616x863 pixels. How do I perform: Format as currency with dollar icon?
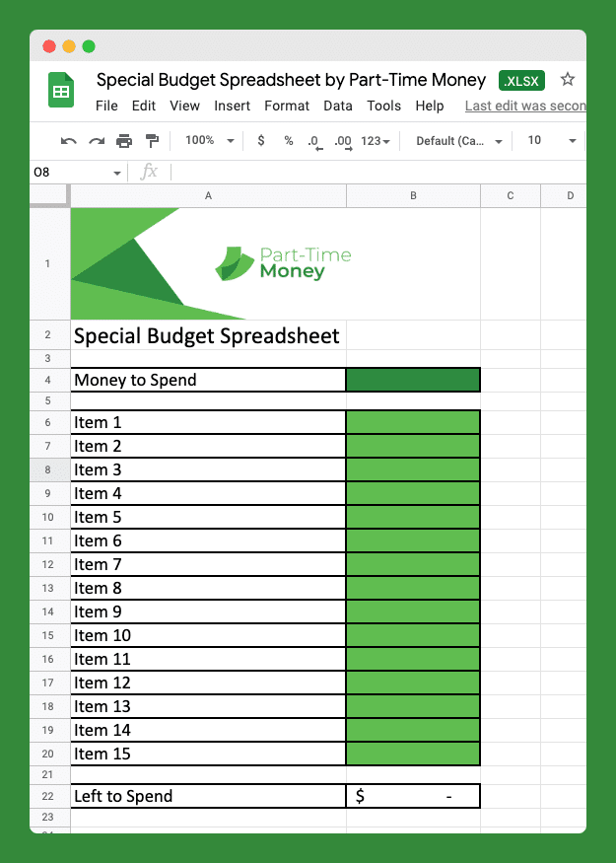coord(261,140)
